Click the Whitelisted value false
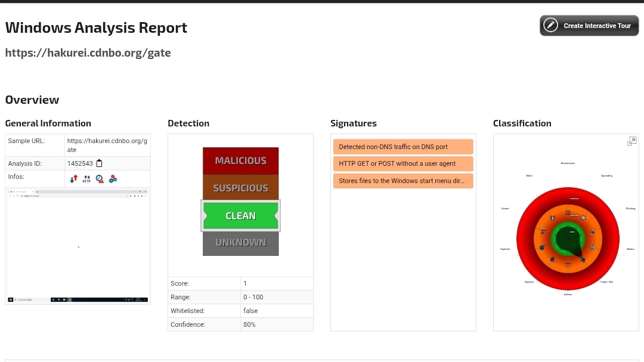Viewport: 644px width, 362px height. click(250, 311)
